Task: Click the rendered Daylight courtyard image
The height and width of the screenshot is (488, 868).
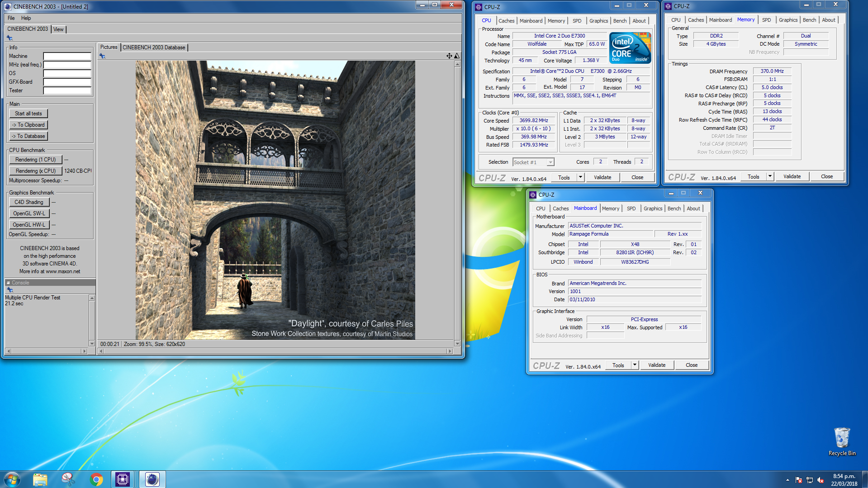Action: tap(275, 200)
